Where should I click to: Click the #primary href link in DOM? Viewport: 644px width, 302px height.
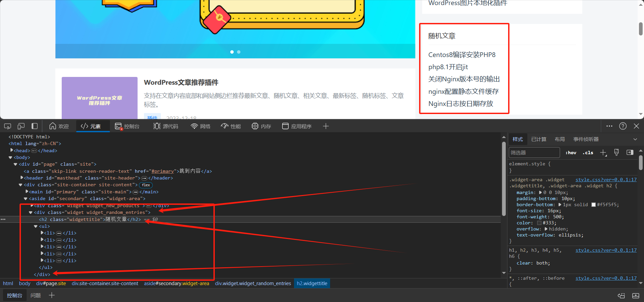[x=163, y=171]
